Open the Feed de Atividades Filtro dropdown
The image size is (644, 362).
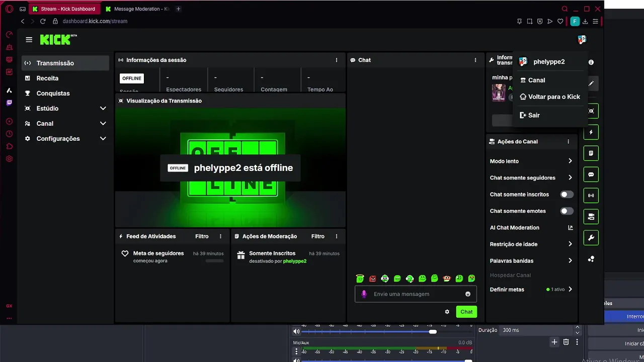pos(202,236)
